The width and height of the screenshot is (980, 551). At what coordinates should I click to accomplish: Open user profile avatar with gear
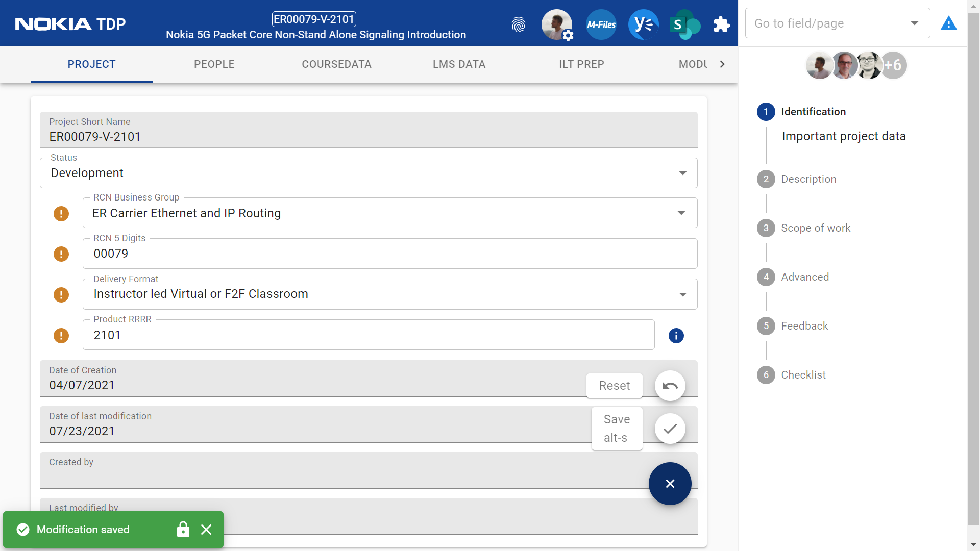coord(557,24)
